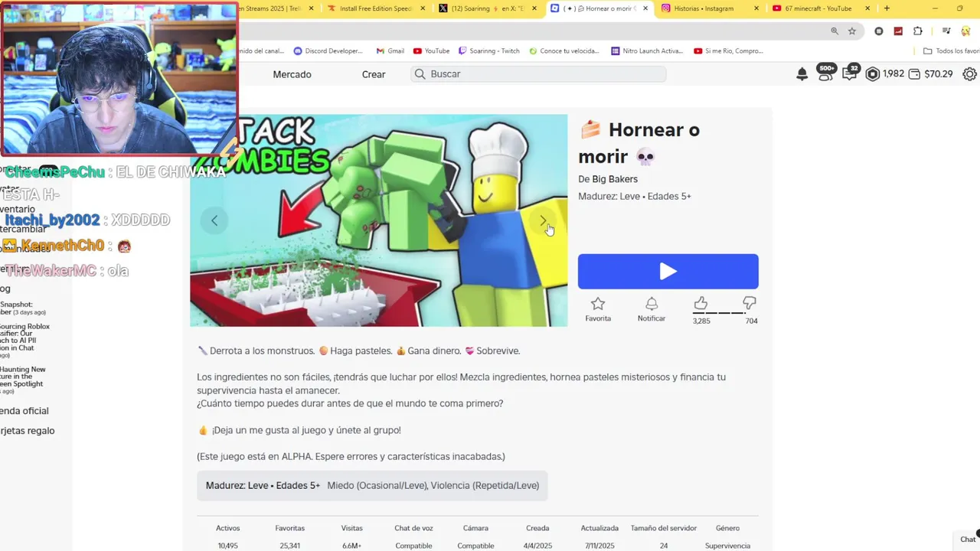
Task: Click the Creada date 4/4/2025
Action: [x=537, y=546]
